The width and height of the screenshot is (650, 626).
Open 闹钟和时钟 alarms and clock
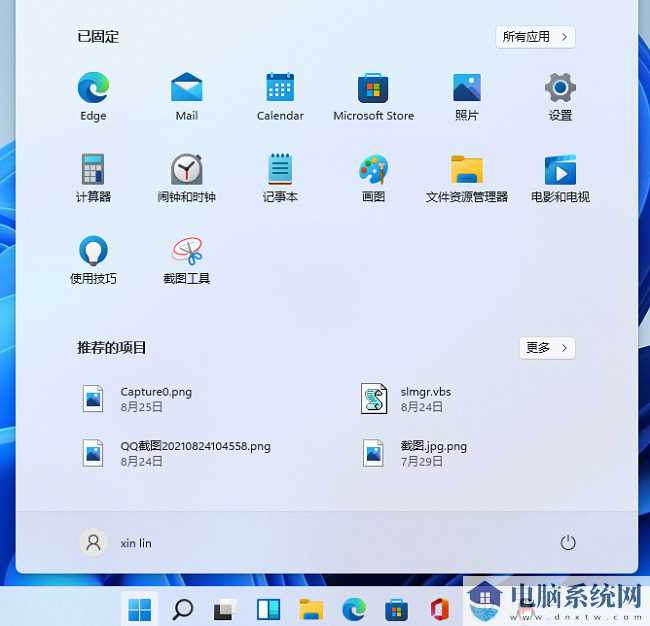[187, 178]
